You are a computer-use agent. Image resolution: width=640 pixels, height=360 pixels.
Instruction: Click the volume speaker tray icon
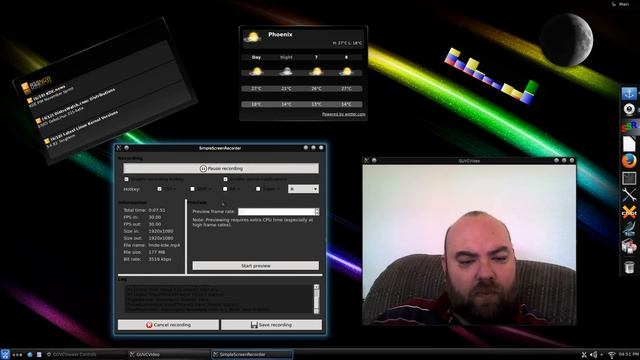pyautogui.click(x=593, y=355)
